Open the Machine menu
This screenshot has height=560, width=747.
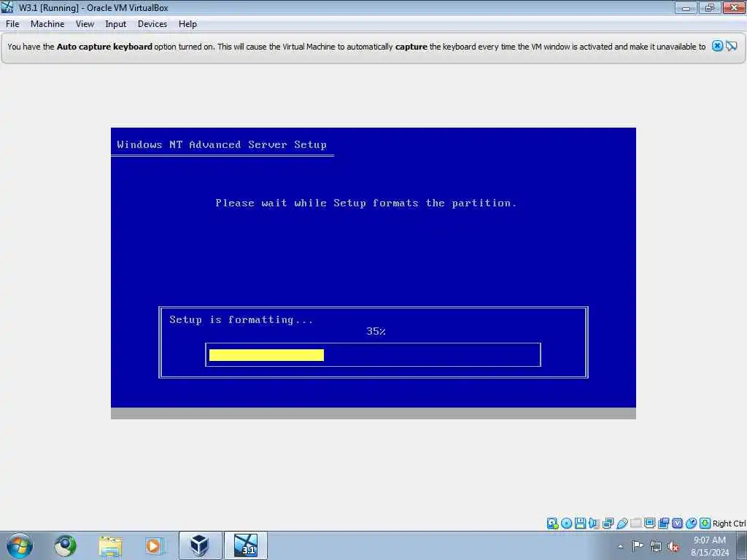click(x=47, y=24)
